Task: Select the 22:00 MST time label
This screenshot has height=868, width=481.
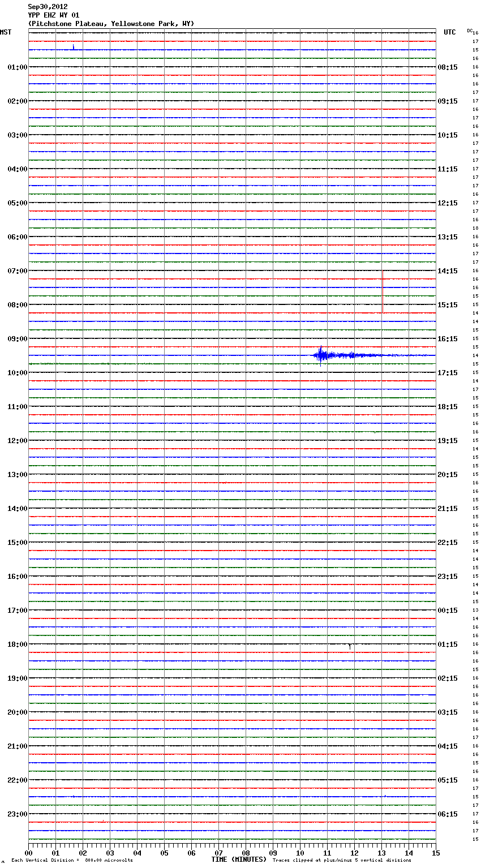Action: tap(18, 780)
